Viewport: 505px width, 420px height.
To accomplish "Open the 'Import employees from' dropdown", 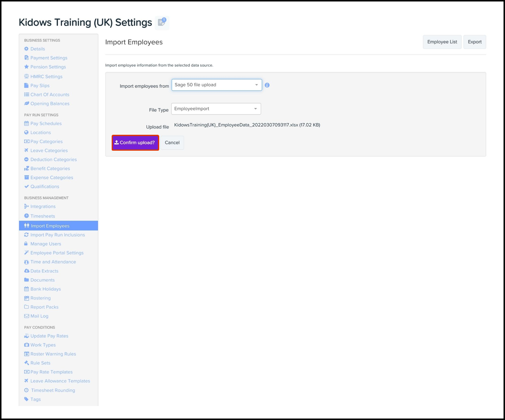I will (216, 85).
